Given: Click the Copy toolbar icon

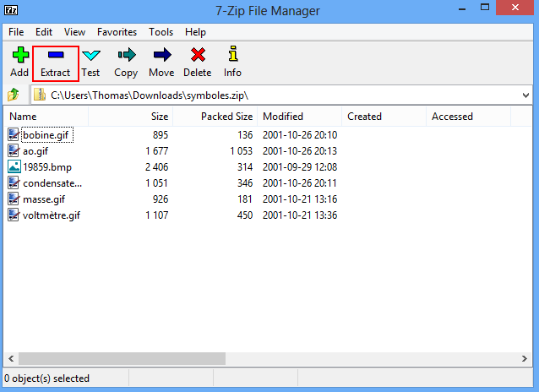Looking at the screenshot, I should (x=127, y=55).
